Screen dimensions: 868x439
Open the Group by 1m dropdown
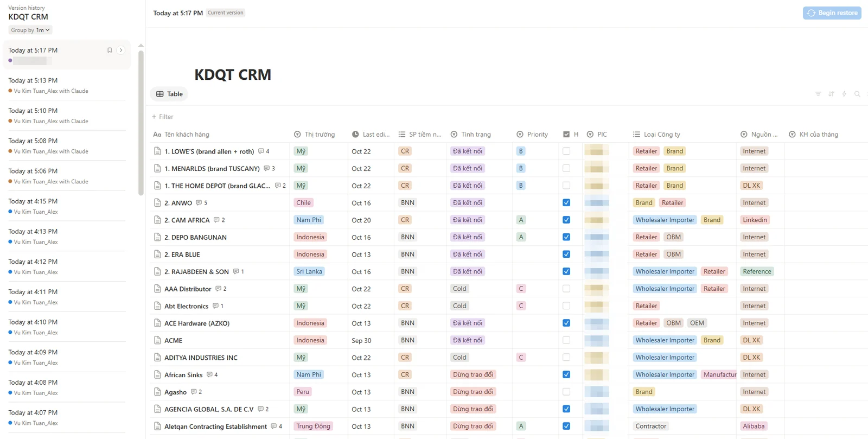click(x=30, y=30)
